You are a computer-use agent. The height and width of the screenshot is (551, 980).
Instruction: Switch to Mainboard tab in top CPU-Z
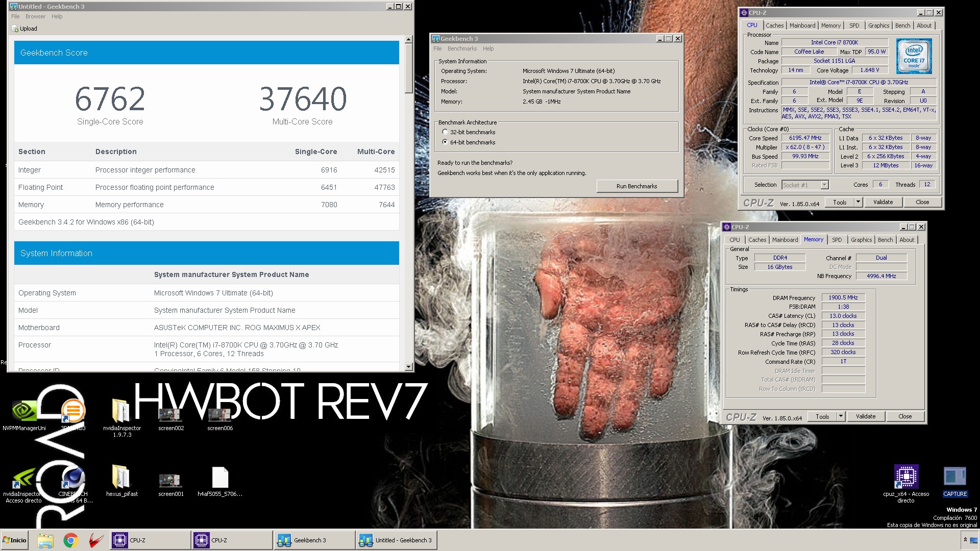point(802,26)
